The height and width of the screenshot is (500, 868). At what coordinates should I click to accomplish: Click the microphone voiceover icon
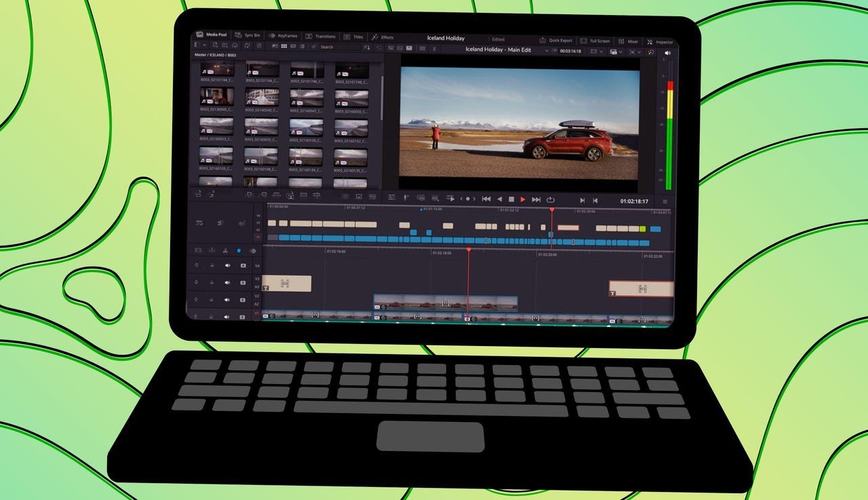(x=406, y=198)
